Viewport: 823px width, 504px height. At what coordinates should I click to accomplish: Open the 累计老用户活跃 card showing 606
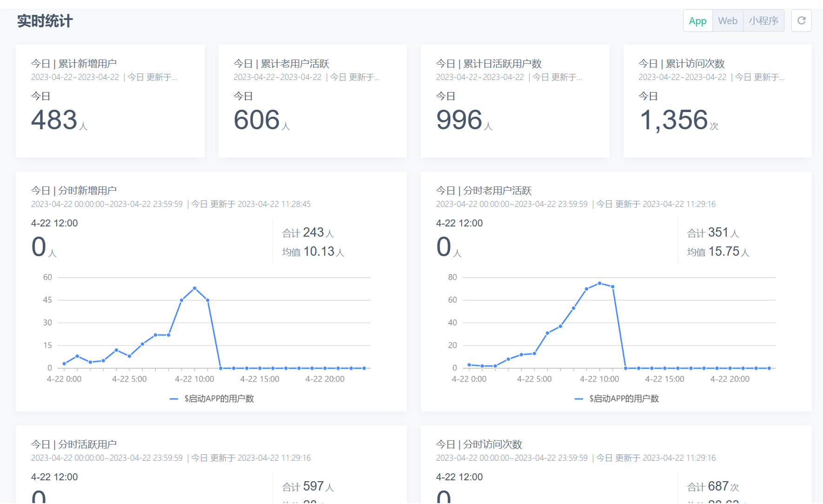(312, 101)
